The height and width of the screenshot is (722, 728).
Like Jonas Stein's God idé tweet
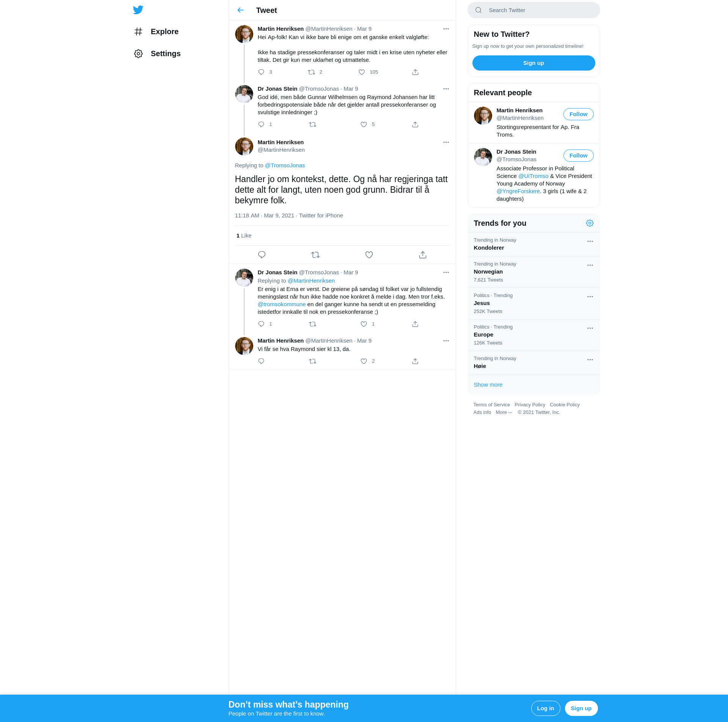364,124
